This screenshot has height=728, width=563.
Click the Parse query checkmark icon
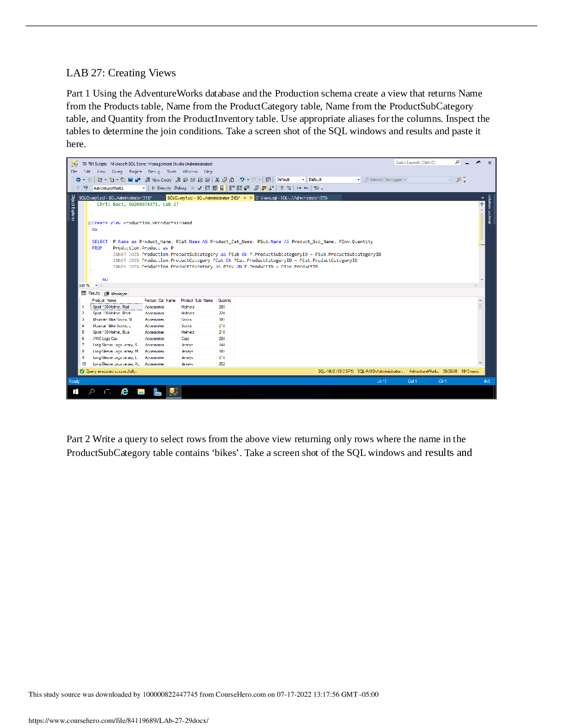(200, 188)
